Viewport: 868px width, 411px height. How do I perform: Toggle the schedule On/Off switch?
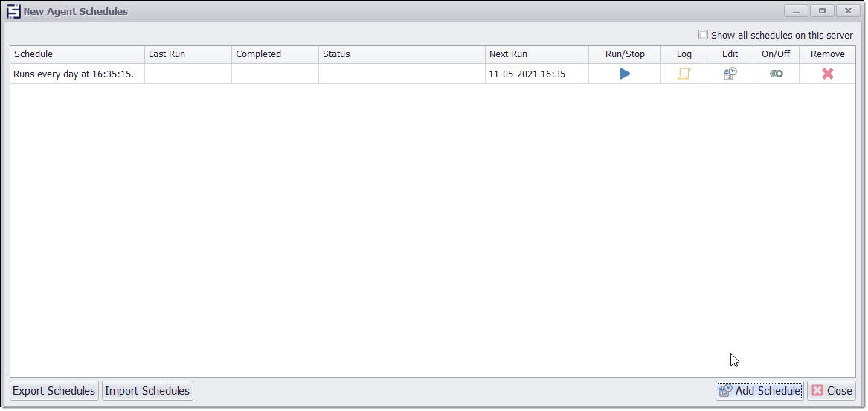point(776,74)
